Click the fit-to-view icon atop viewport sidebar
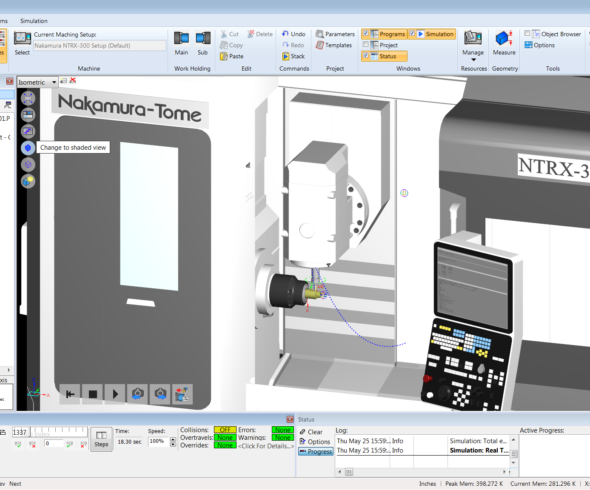 pyautogui.click(x=28, y=98)
